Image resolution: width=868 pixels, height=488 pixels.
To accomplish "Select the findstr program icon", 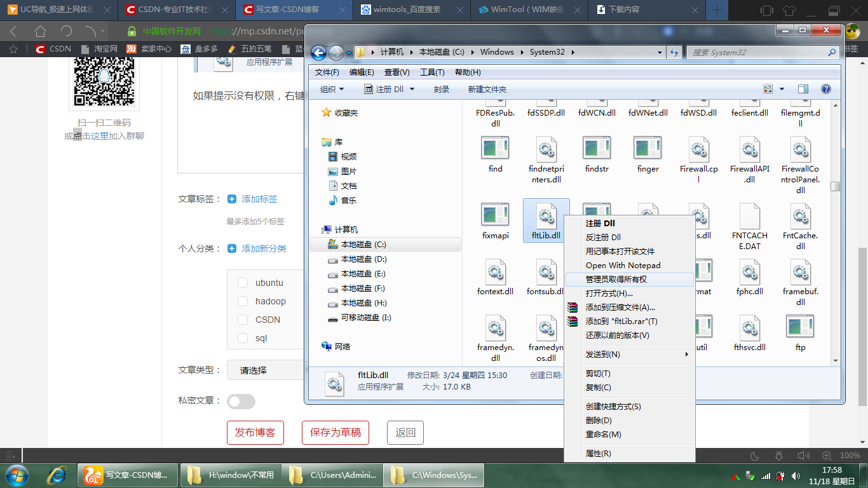I will (597, 147).
